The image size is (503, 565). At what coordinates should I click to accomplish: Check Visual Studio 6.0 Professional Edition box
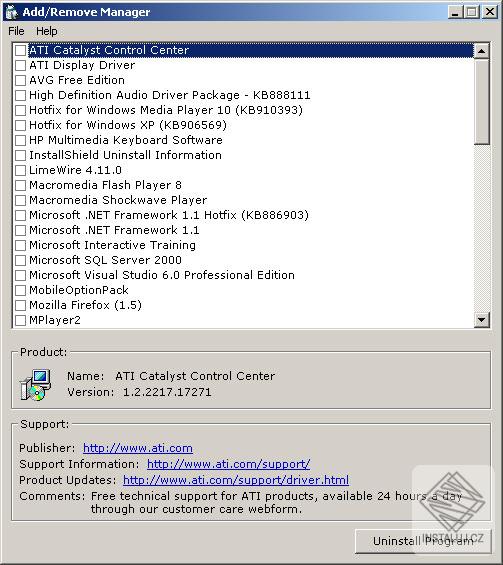click(21, 275)
